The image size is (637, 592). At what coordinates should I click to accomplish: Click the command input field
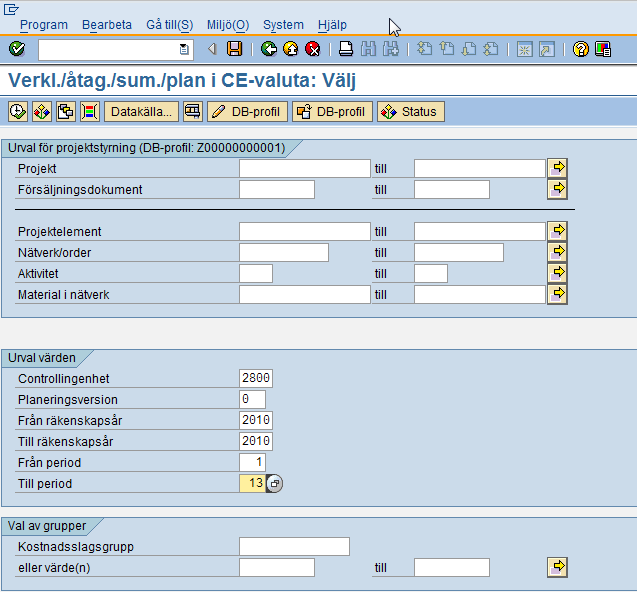[x=108, y=50]
